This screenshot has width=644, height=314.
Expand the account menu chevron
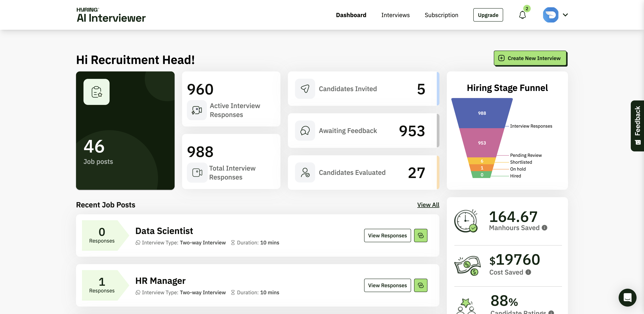565,15
